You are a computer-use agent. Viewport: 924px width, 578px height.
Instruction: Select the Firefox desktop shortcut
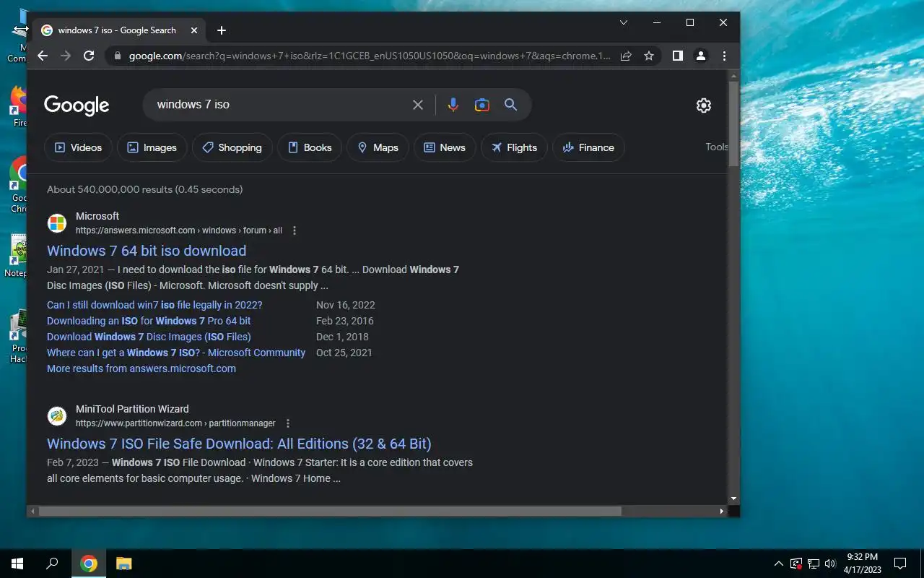(19, 107)
